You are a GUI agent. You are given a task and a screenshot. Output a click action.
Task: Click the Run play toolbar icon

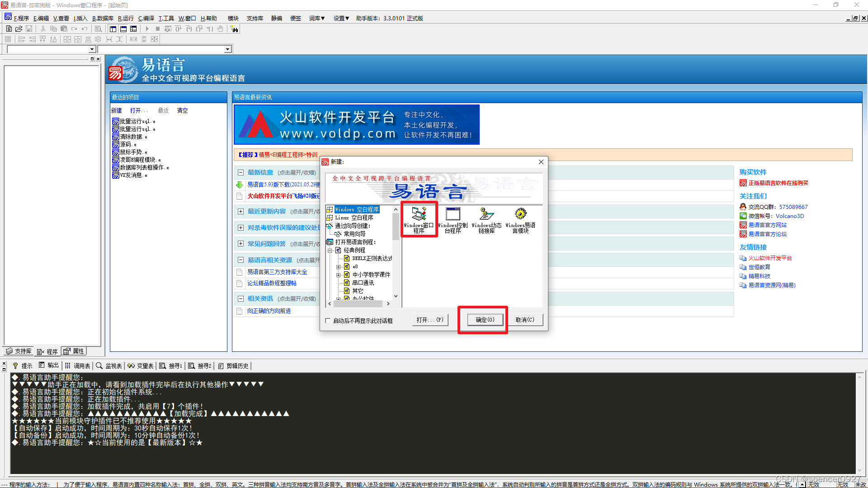coord(147,29)
